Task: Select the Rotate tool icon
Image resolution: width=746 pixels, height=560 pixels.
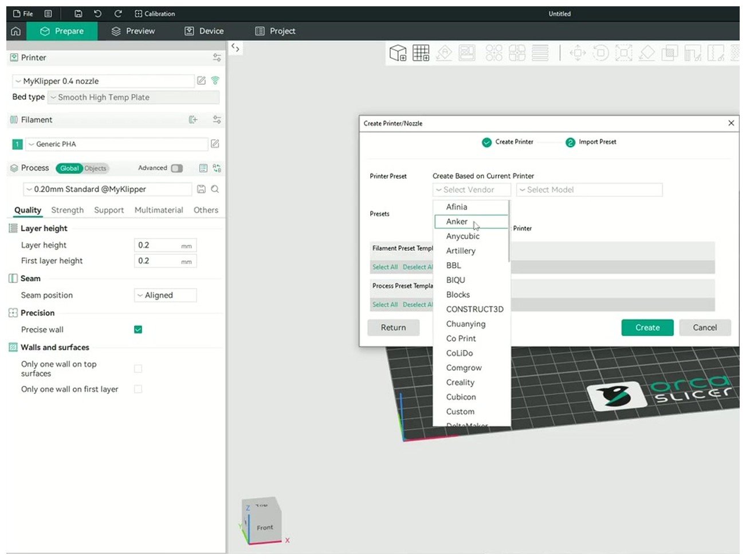Action: pos(600,53)
